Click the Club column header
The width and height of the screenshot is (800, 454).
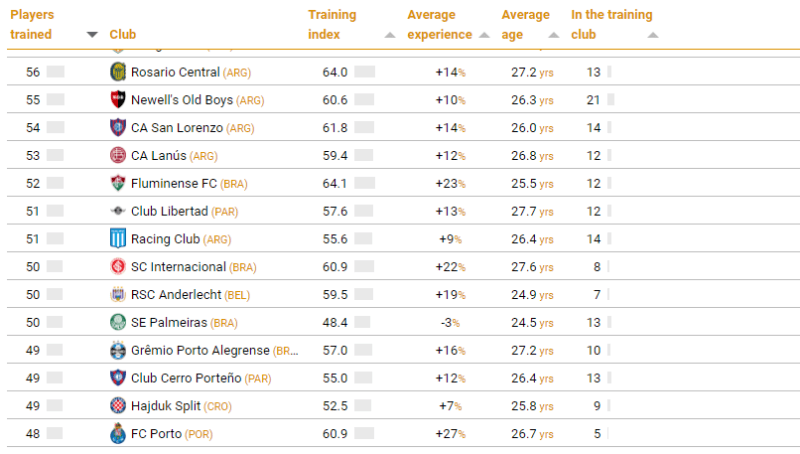point(123,35)
